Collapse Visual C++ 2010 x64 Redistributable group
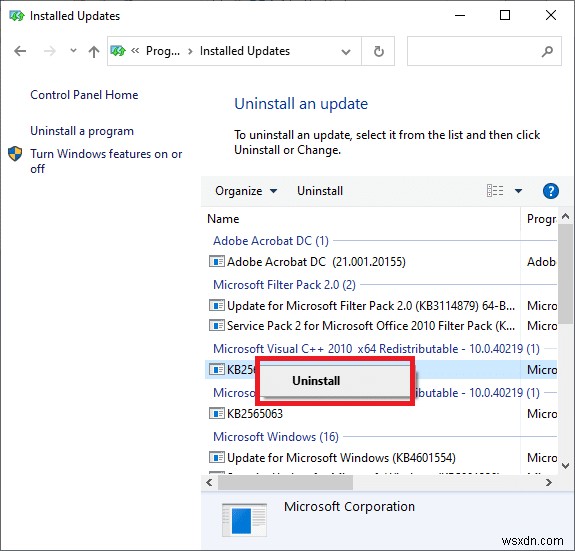The width and height of the screenshot is (575, 551). click(x=376, y=349)
